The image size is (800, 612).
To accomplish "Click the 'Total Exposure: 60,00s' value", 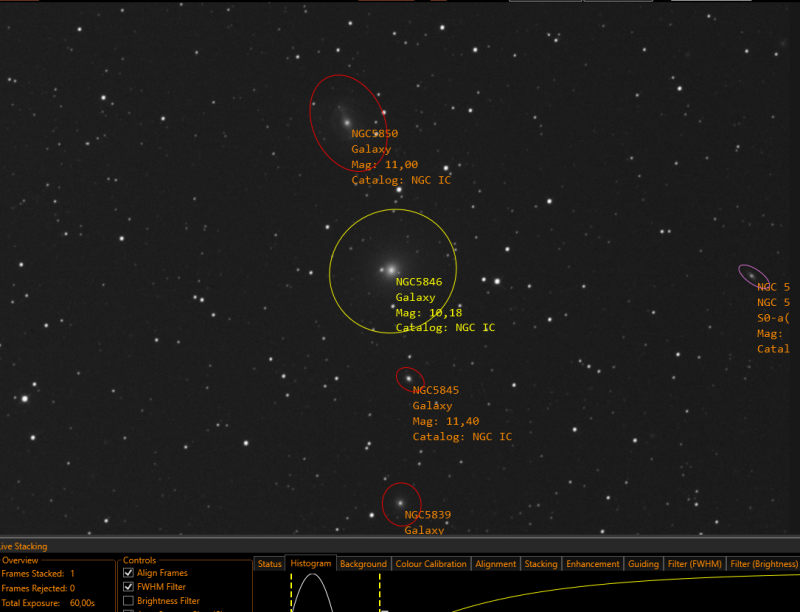I will (82, 603).
